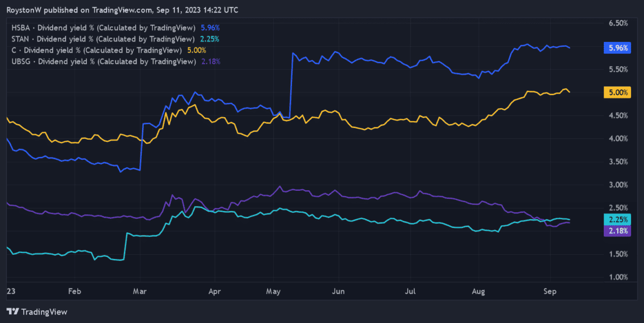Image resolution: width=644 pixels, height=323 pixels.
Task: Click the blue 5.96% price tag on axis
Action: pos(618,48)
